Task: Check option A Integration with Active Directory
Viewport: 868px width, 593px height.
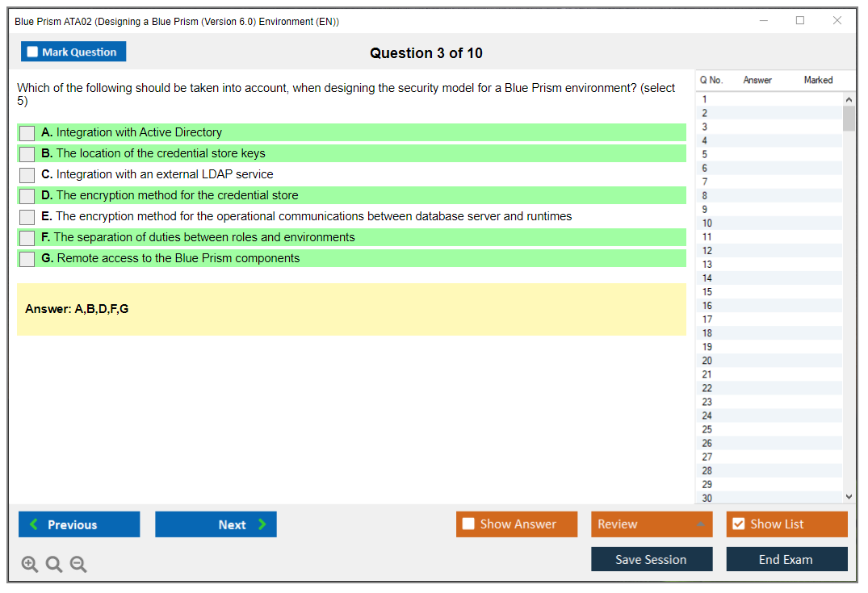Action: (27, 133)
